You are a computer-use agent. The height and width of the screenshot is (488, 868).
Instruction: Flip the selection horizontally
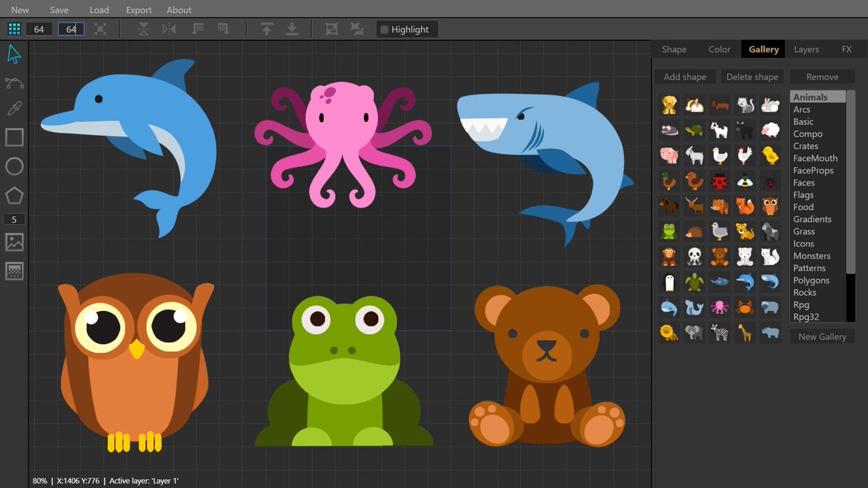pyautogui.click(x=169, y=29)
